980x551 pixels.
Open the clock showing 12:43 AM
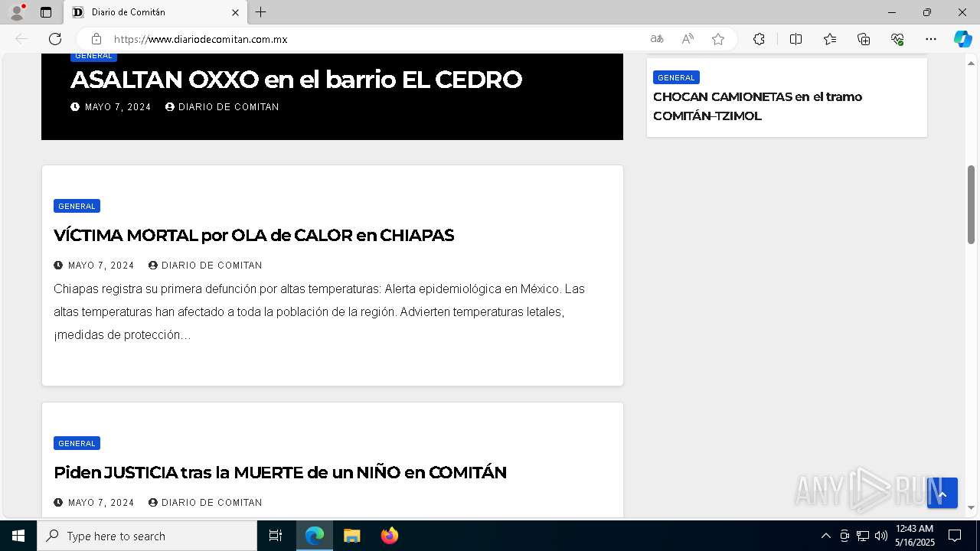pos(915,536)
